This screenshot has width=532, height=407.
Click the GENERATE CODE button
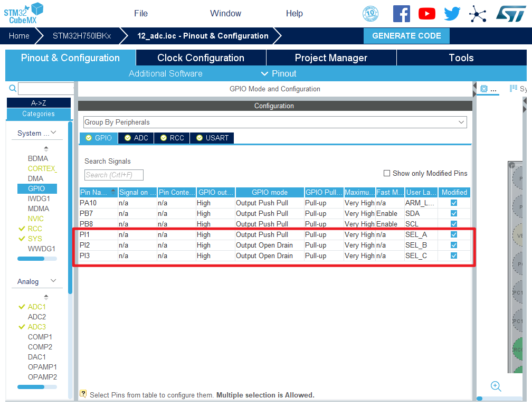(x=406, y=36)
